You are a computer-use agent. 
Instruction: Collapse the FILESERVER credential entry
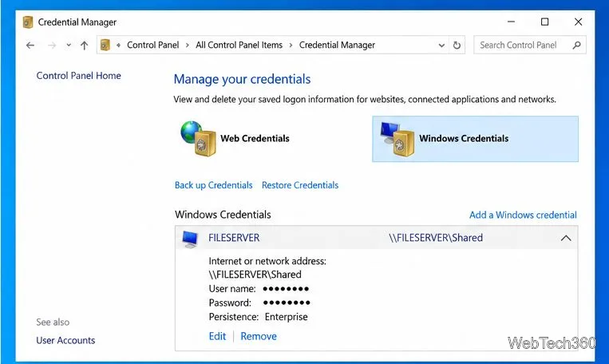566,238
